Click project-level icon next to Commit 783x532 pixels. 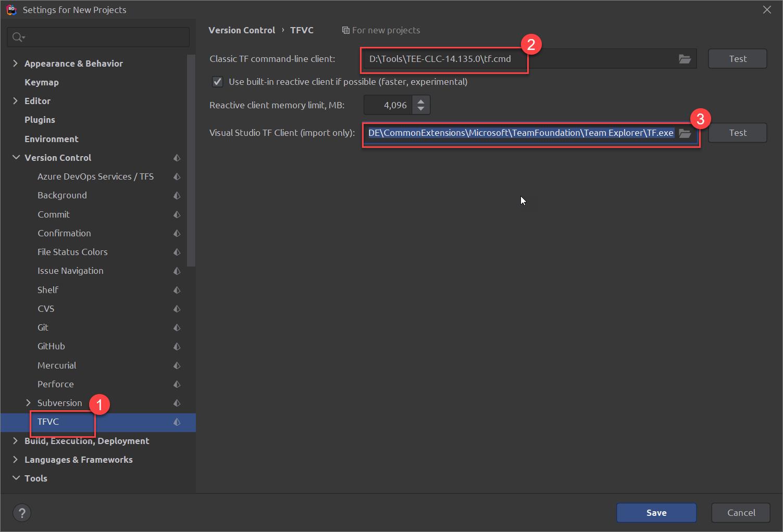coord(177,214)
